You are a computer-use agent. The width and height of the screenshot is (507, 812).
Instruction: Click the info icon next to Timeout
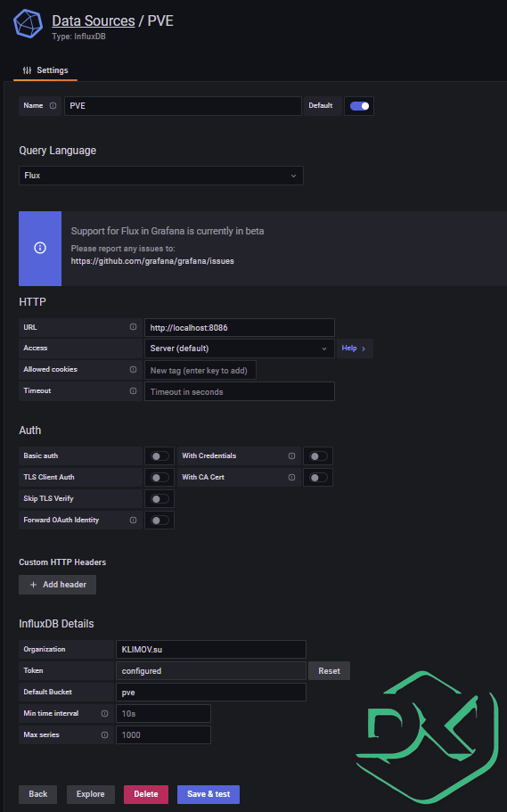coord(133,390)
